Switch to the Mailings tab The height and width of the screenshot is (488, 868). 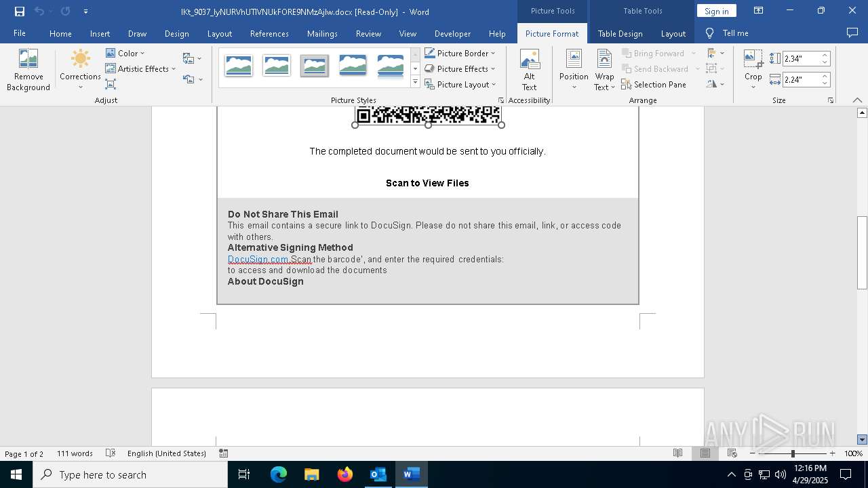click(322, 33)
